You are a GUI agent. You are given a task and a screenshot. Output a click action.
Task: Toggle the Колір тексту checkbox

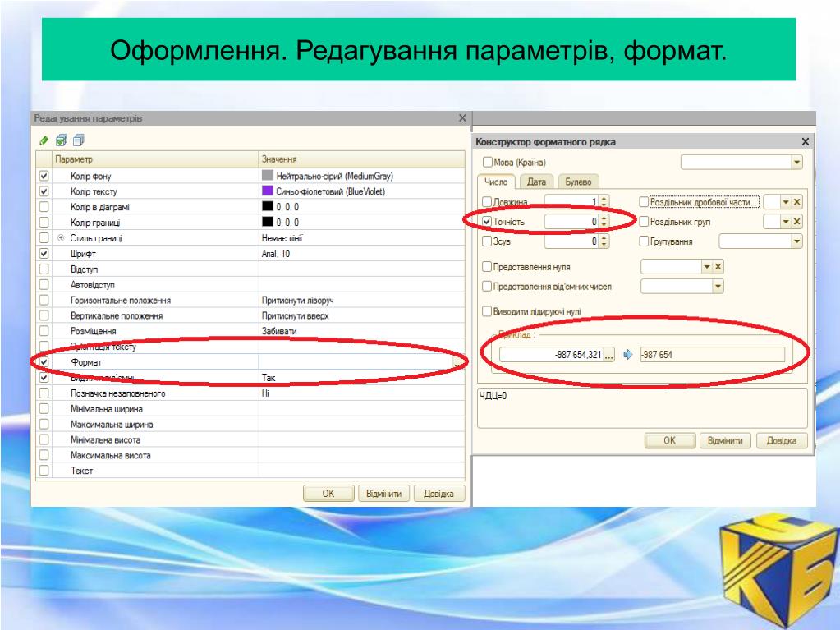coord(44,191)
